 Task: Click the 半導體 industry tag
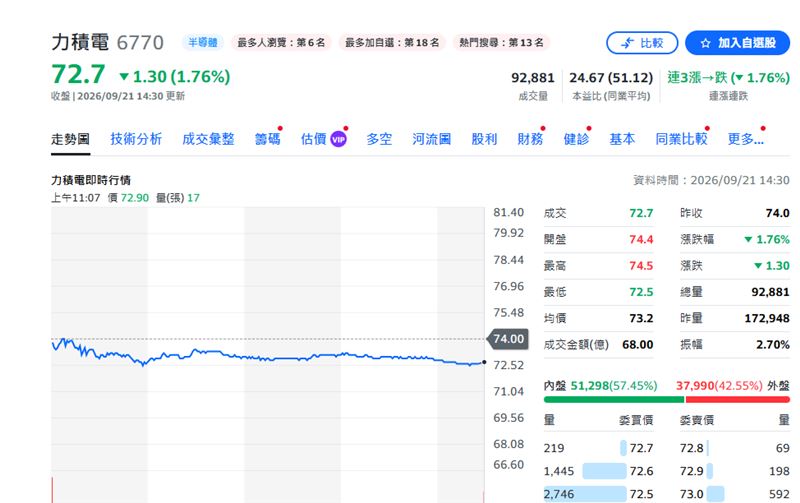[x=203, y=42]
